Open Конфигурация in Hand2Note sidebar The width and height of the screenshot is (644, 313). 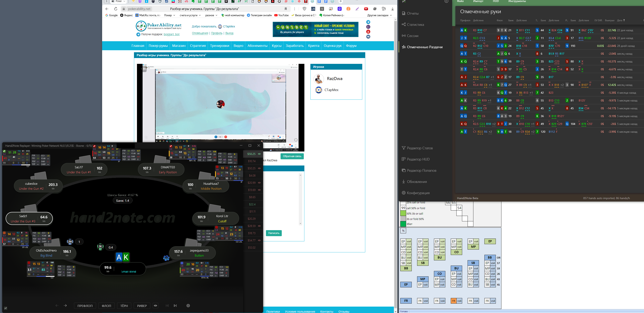pos(416,193)
